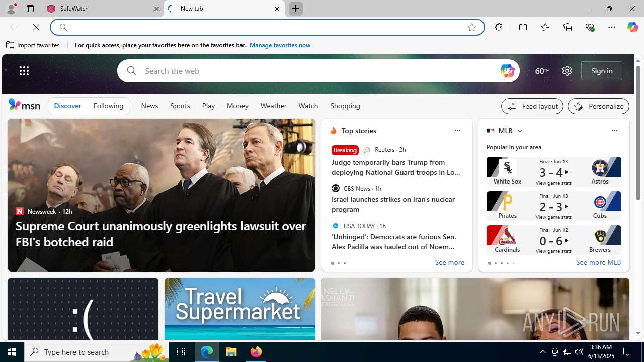Click the Sign in button
644x362 pixels.
[x=602, y=71]
